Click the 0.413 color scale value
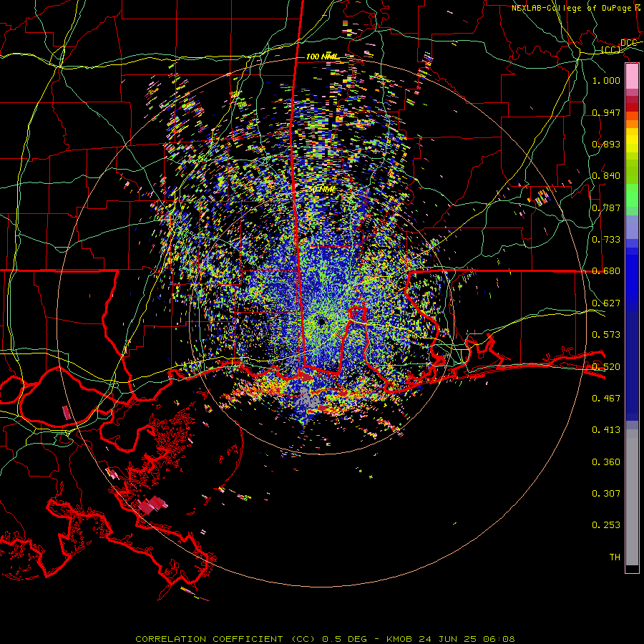This screenshot has height=644, width=644. [x=606, y=430]
